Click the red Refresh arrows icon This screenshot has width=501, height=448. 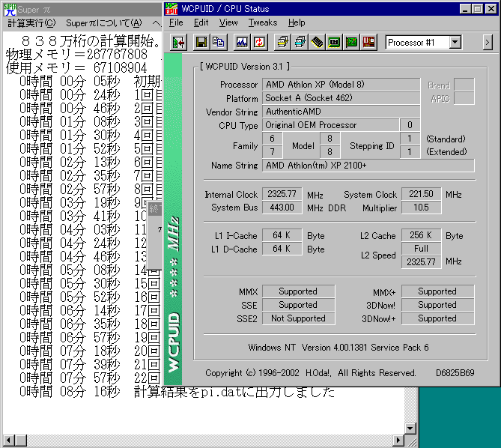259,43
